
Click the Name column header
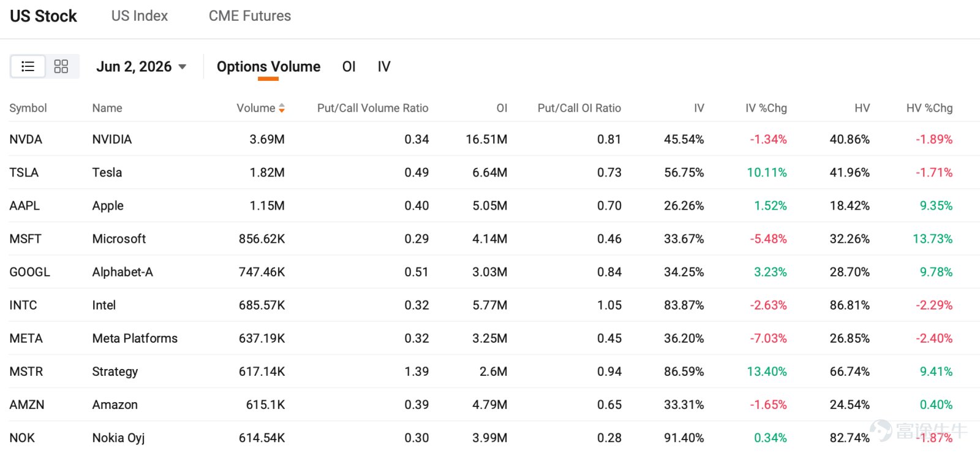(x=107, y=108)
